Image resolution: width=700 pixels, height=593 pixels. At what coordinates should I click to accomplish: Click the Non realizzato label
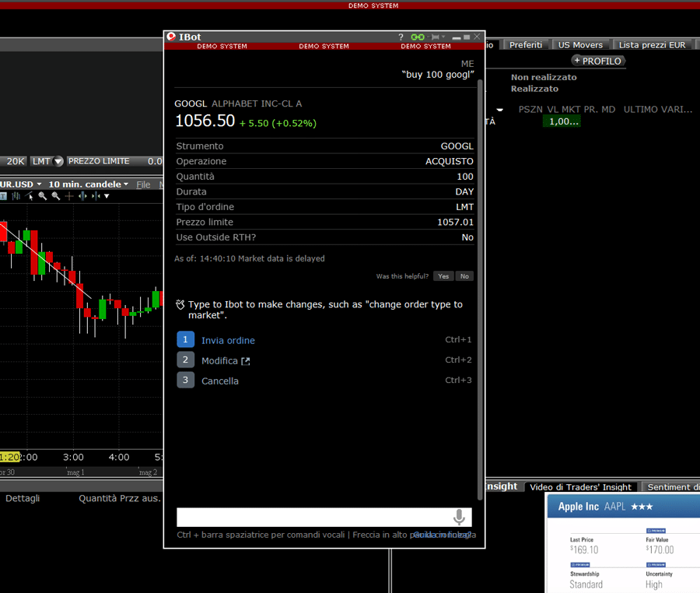tap(544, 77)
